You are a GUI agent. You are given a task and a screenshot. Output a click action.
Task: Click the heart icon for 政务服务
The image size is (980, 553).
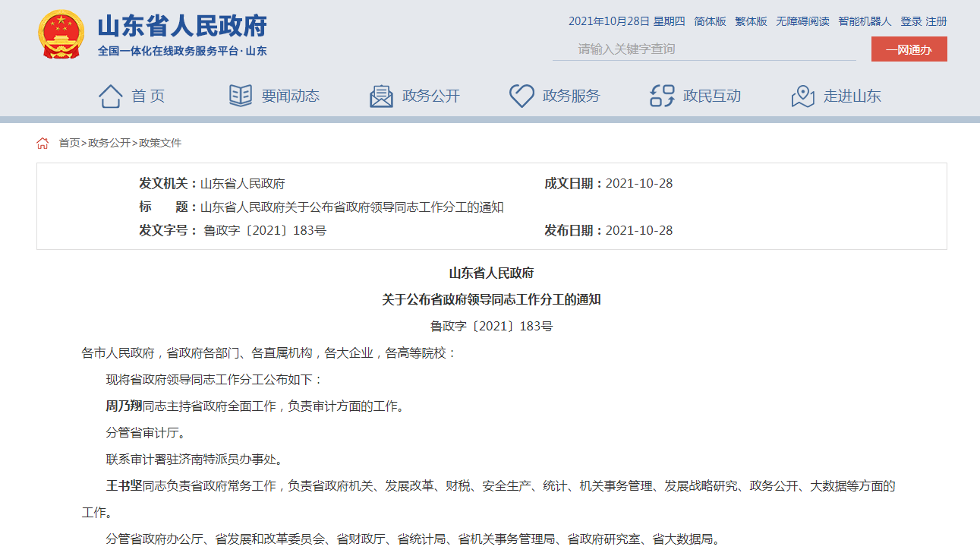point(522,96)
